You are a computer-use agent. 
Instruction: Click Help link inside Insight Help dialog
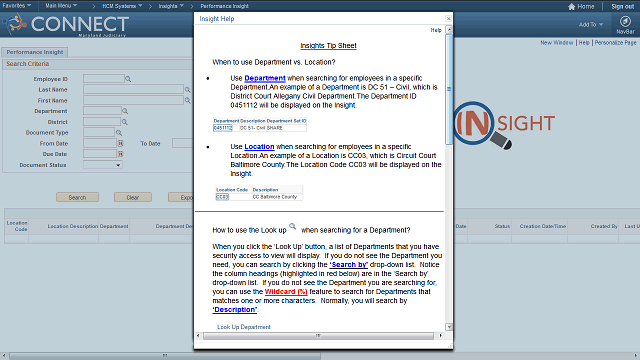(x=436, y=30)
